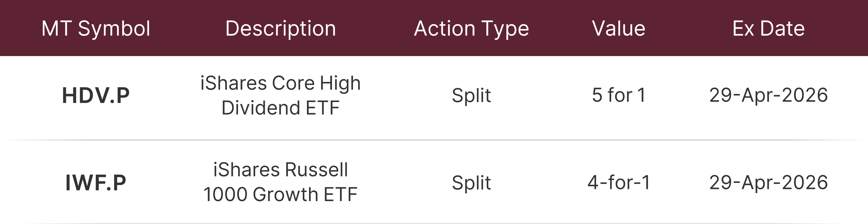Select the Ex Date column header
This screenshot has height=224, width=868.
pos(768,28)
